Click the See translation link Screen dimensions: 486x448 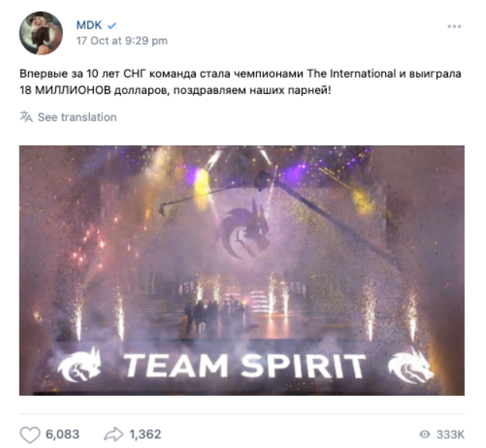pos(77,117)
